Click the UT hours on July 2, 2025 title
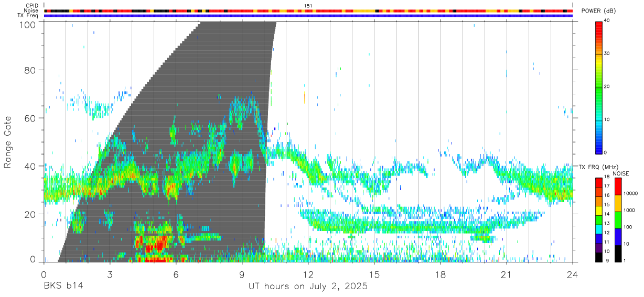Viewport: 644px width, 297px height. (x=308, y=287)
